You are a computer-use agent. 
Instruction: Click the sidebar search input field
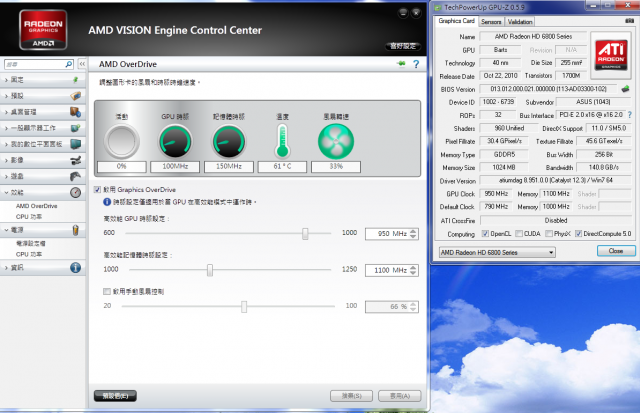34,64
